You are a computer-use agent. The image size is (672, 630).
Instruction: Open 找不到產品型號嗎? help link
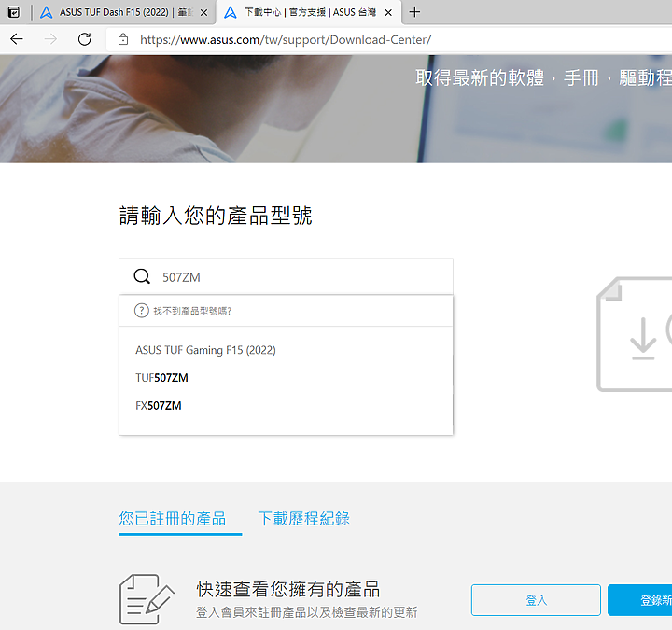[192, 311]
